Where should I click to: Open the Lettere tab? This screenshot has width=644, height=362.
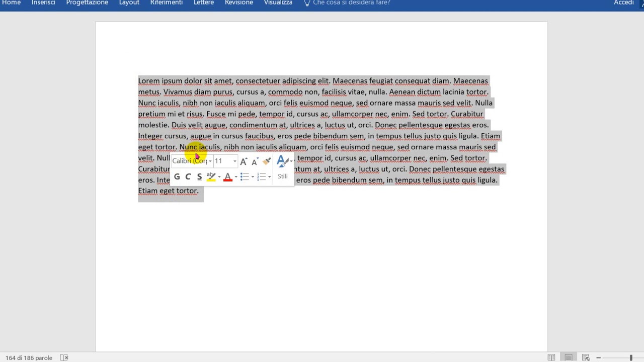[x=204, y=3]
